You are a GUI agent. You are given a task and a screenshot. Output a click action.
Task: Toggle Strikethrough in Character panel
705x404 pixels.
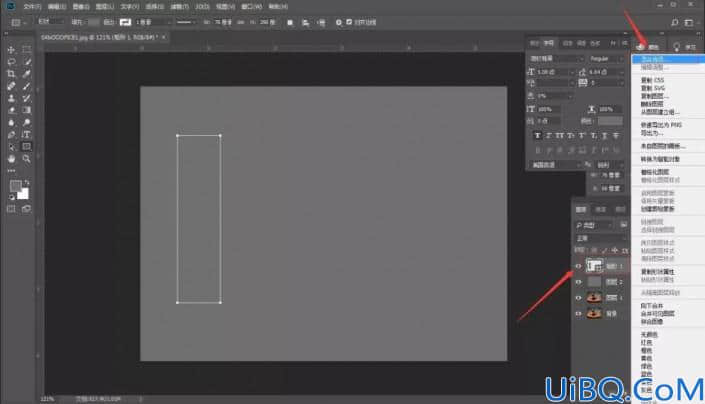616,135
